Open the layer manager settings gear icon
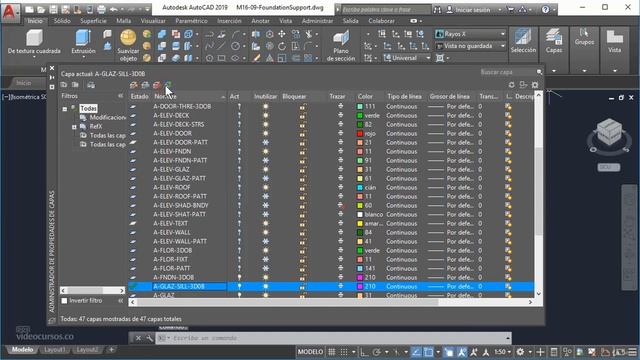Viewport: 640px width, 360px height. click(x=535, y=85)
